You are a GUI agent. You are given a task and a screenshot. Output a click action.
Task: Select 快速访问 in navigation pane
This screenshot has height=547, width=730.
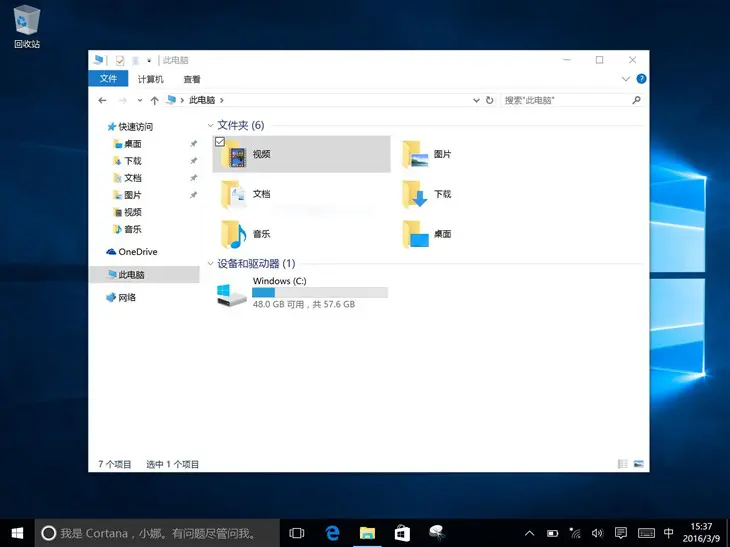(130, 127)
